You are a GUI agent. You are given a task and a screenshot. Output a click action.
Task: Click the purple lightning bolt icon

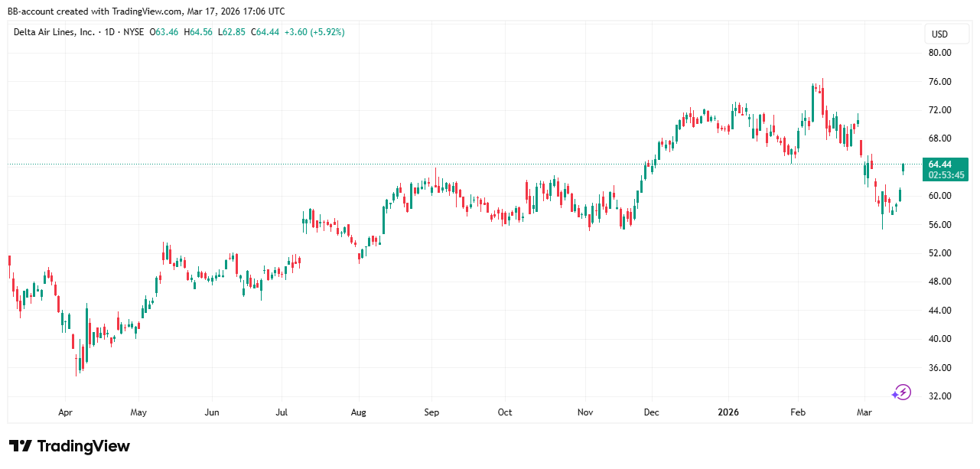click(901, 392)
